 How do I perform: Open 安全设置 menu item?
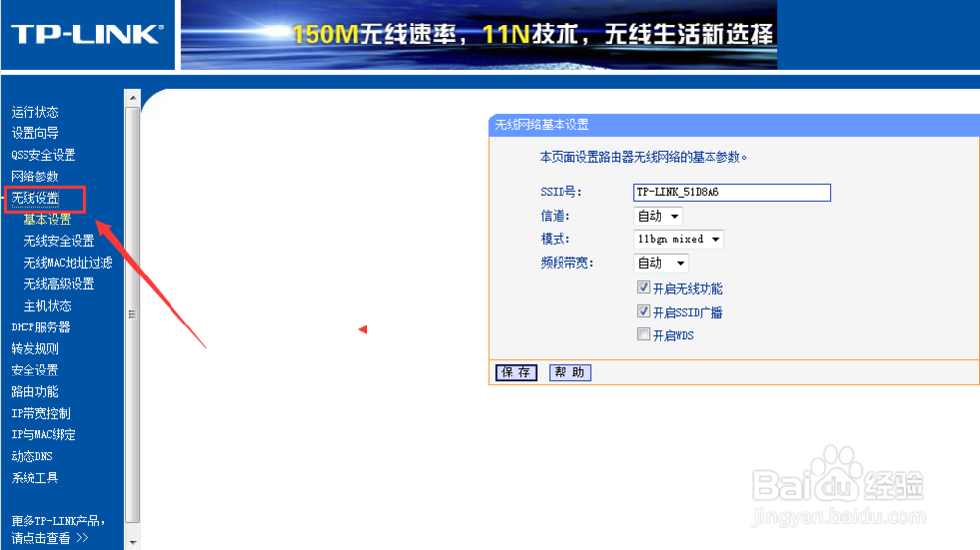click(x=34, y=370)
